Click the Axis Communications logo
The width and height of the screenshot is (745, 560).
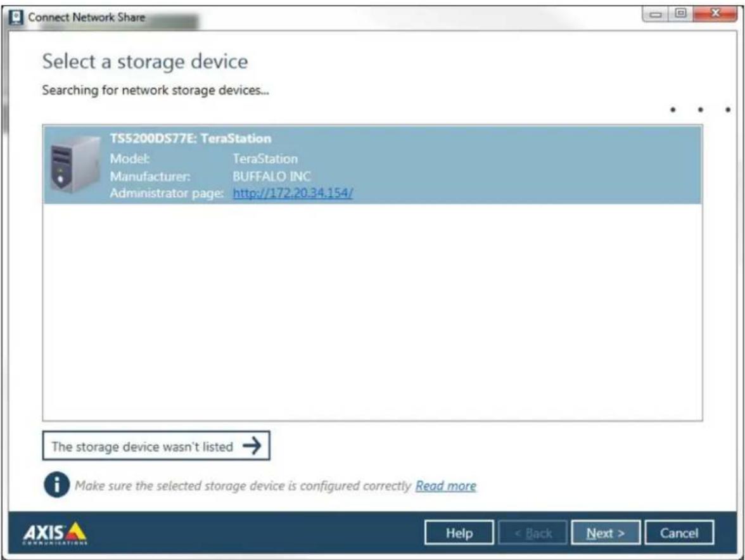click(x=55, y=533)
